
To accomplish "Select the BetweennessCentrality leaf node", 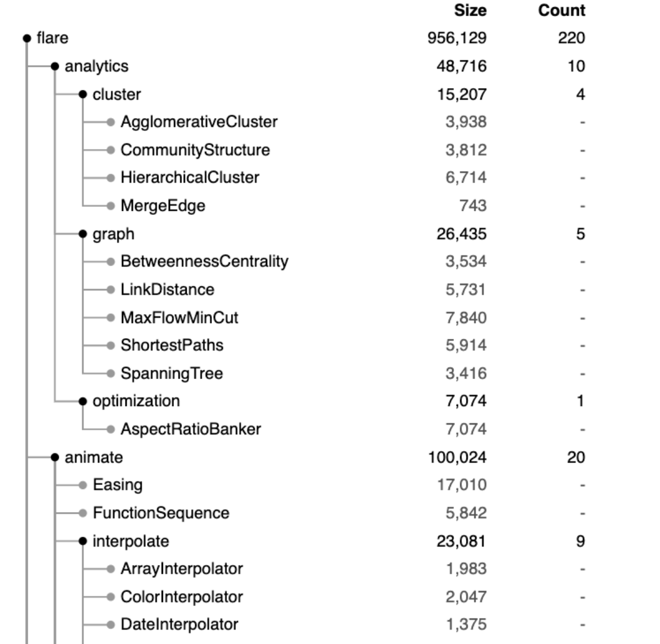I will tap(204, 262).
